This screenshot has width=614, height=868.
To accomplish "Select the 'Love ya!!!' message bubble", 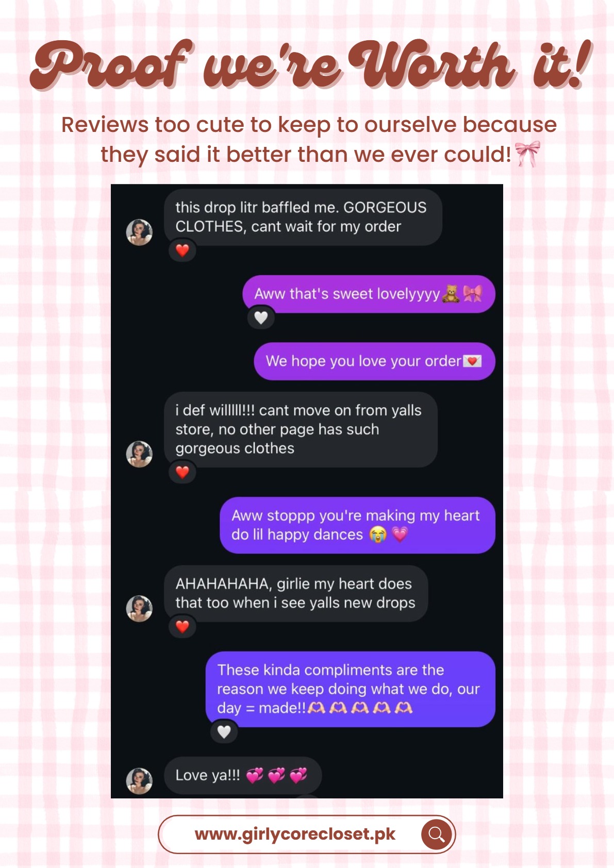I will pos(243,775).
